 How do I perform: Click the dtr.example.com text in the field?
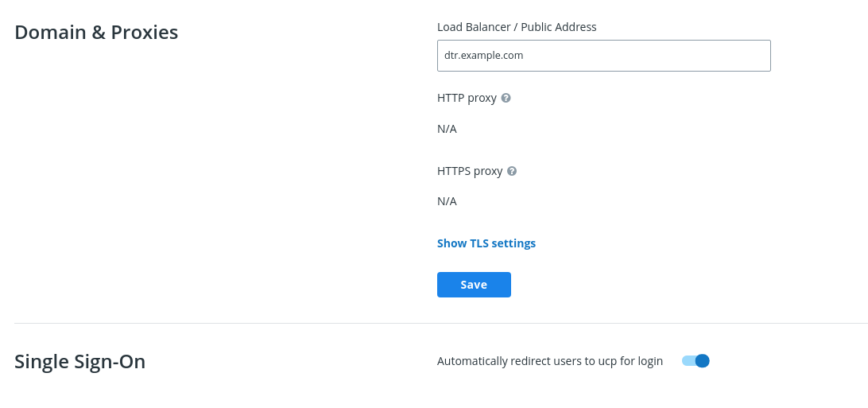(x=483, y=56)
